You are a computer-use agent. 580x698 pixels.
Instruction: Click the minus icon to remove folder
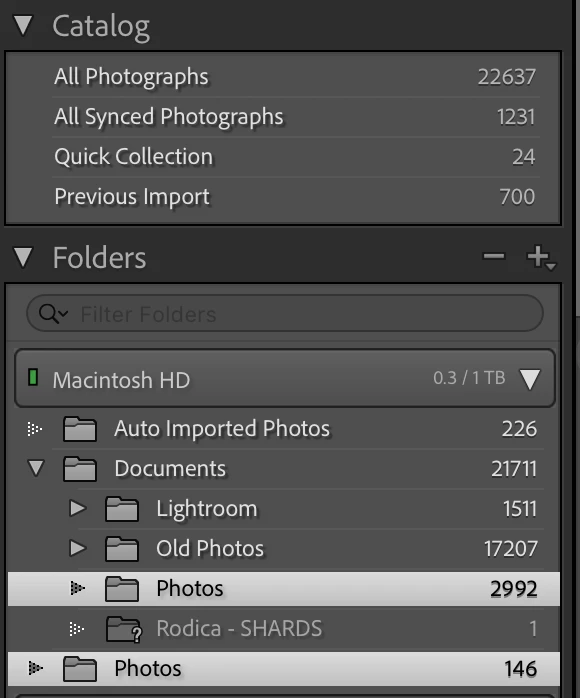pos(494,256)
